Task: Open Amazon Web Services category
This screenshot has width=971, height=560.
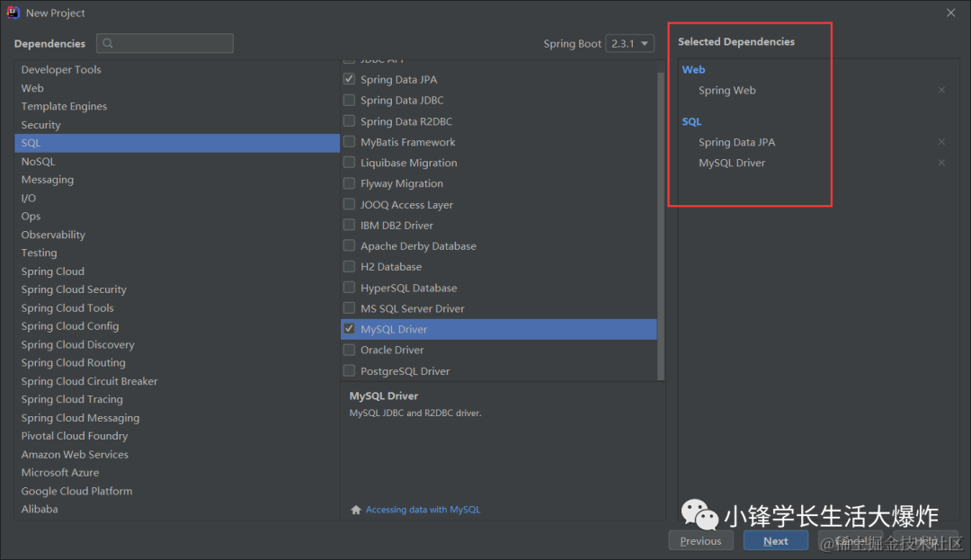Action: (x=177, y=454)
